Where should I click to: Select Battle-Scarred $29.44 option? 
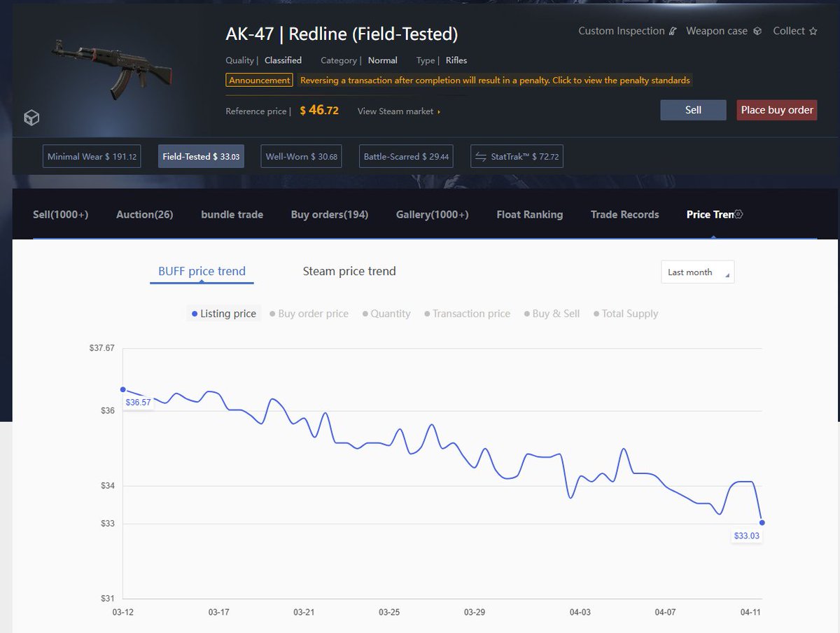point(406,157)
